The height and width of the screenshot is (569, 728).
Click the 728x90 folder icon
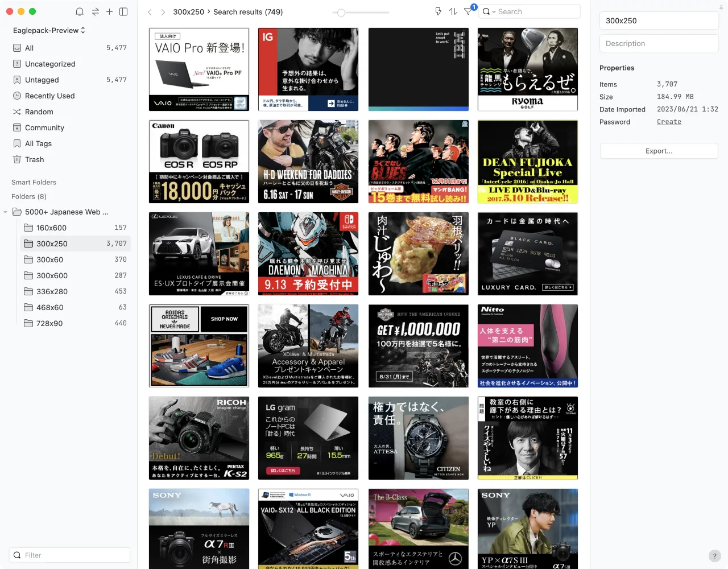(x=28, y=323)
